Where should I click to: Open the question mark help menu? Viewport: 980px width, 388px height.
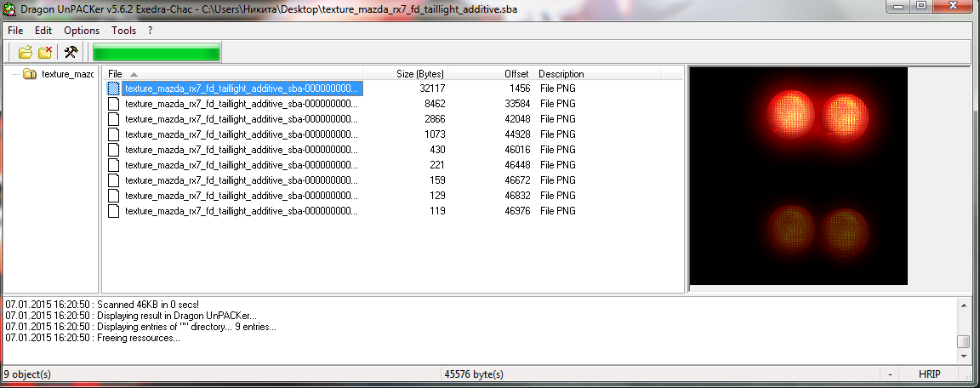pyautogui.click(x=150, y=30)
